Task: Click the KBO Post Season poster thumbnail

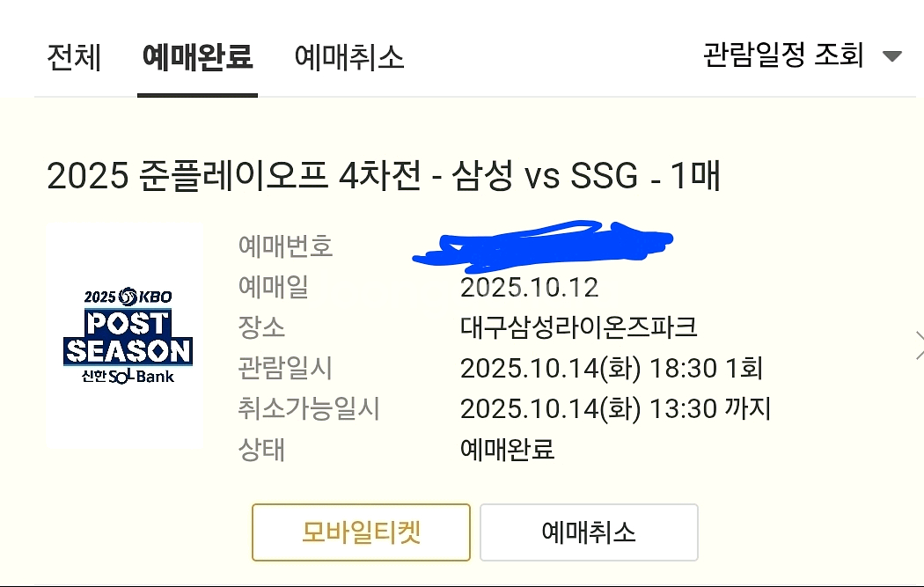Action: 125,335
